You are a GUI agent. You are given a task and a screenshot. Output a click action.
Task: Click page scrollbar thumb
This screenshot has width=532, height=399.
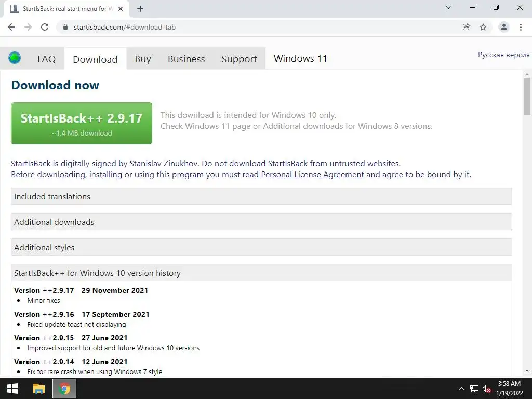(x=527, y=97)
